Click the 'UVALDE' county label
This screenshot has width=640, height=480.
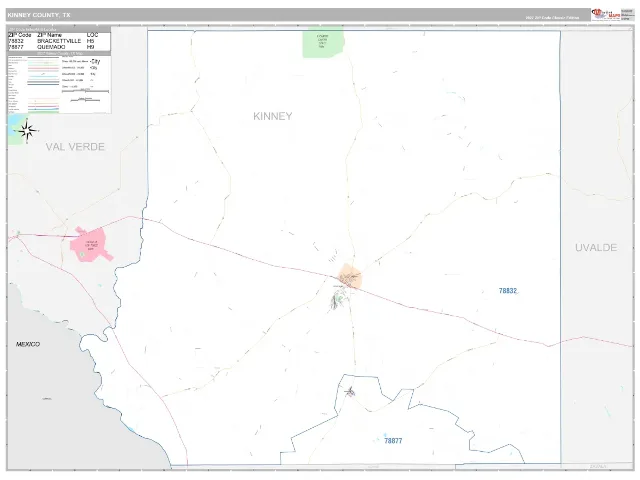pos(596,247)
